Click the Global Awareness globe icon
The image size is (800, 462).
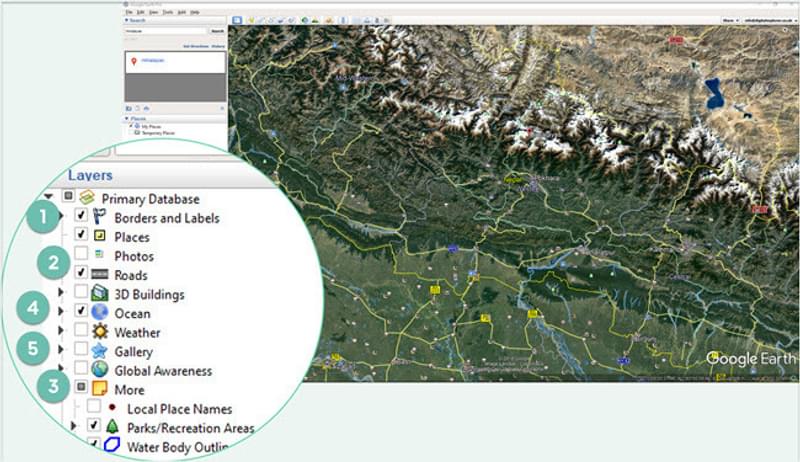tap(100, 370)
